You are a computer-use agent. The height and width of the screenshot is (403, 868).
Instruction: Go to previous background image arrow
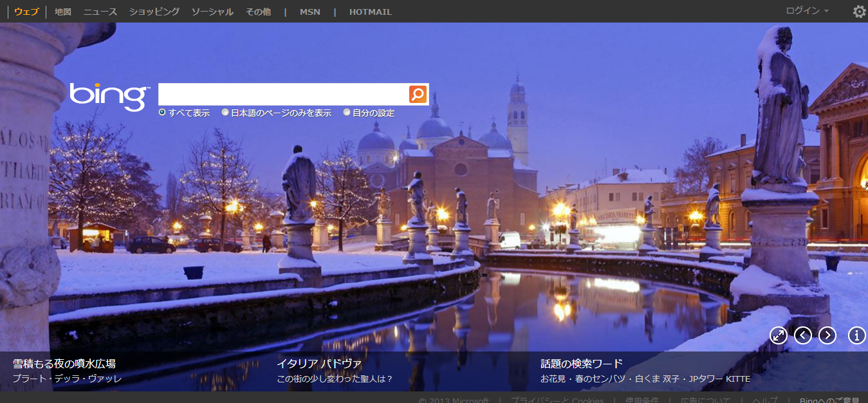pyautogui.click(x=803, y=335)
